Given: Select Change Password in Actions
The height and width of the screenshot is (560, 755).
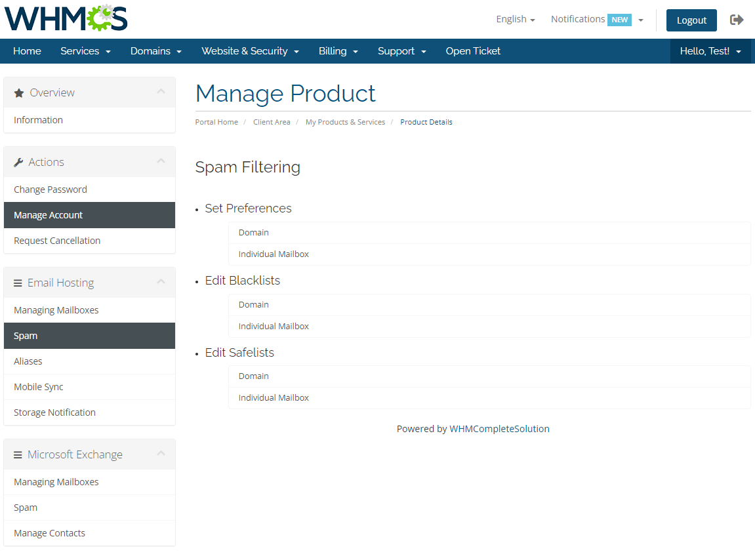Looking at the screenshot, I should (90, 190).
